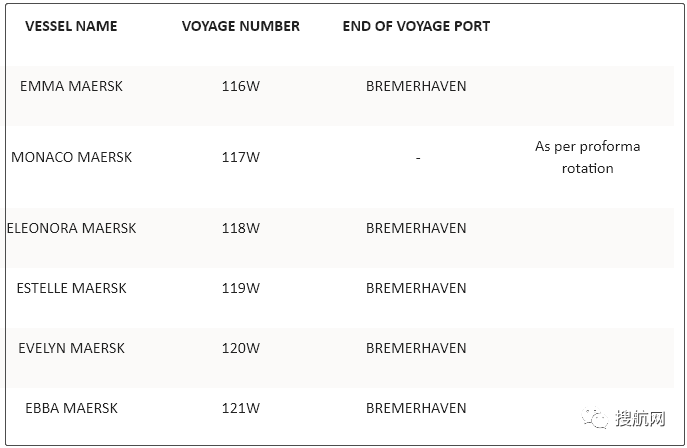This screenshot has width=687, height=448.
Task: Select the VESSEL NAME column header
Action: 71,26
